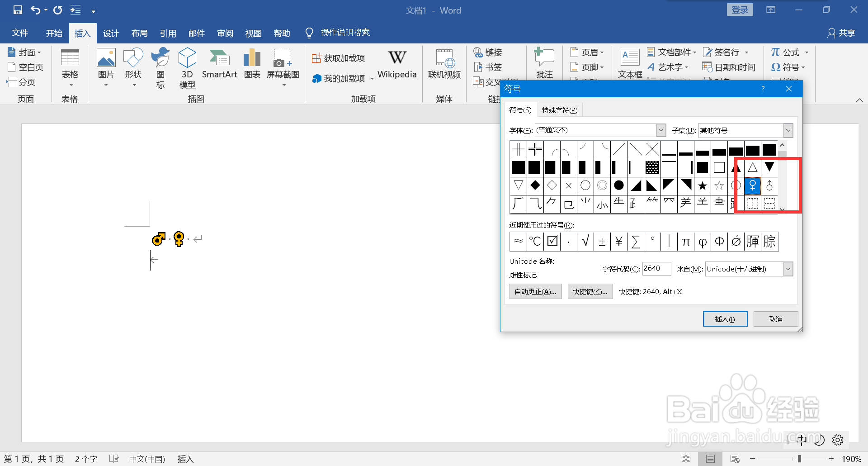Viewport: 868px width, 466px height.
Task: Insert a table via 表格 icon
Action: click(x=70, y=68)
